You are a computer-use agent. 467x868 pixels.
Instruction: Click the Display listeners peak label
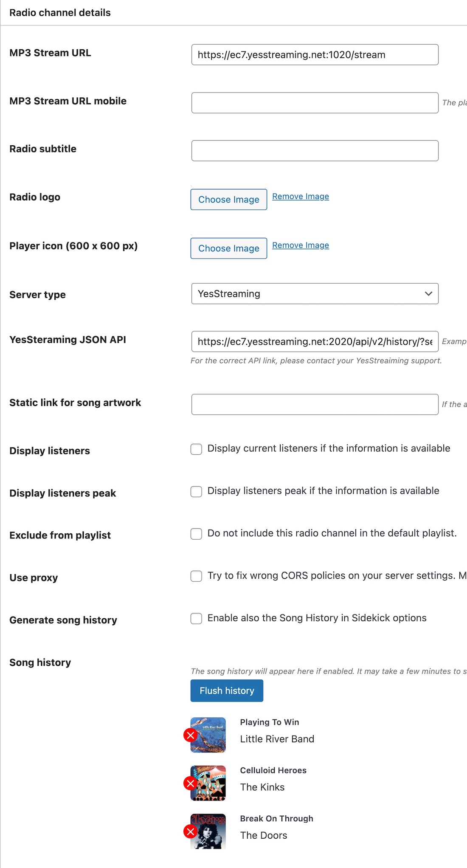63,493
